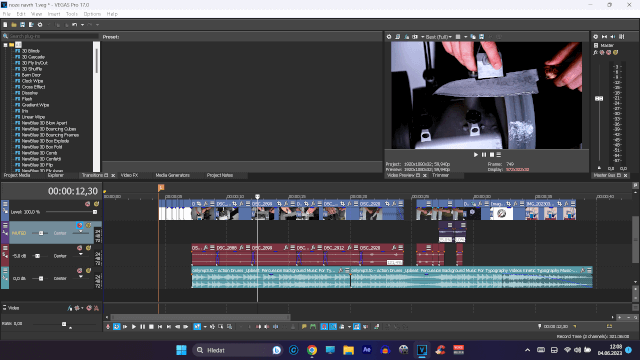Solo the top video track
The width and height of the screenshot is (640, 360).
(x=96, y=204)
